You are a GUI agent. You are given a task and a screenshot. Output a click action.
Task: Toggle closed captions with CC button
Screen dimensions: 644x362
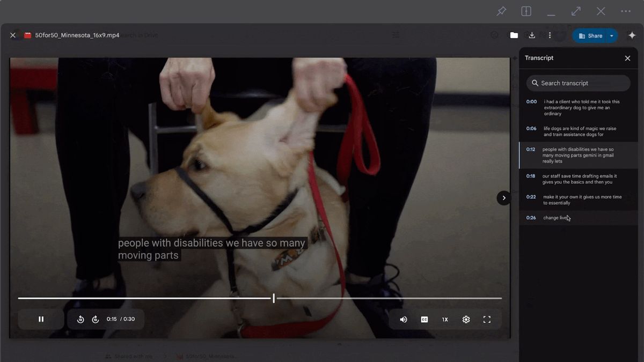[425, 319]
